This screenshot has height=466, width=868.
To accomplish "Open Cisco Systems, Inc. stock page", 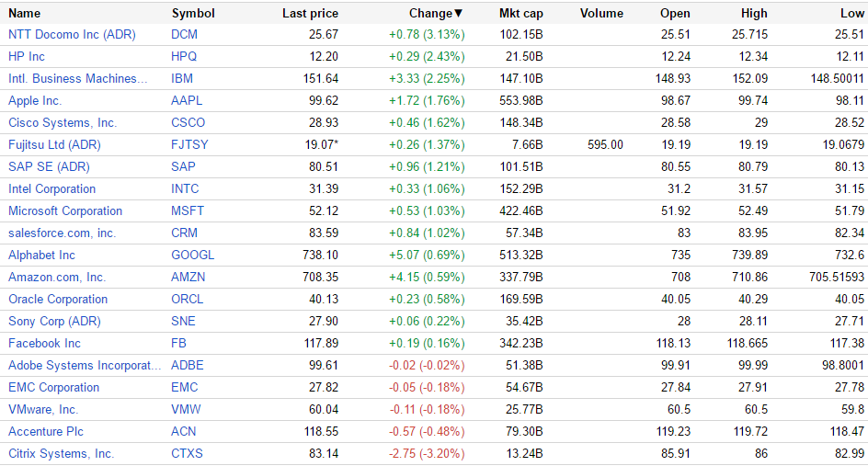I will tap(63, 122).
